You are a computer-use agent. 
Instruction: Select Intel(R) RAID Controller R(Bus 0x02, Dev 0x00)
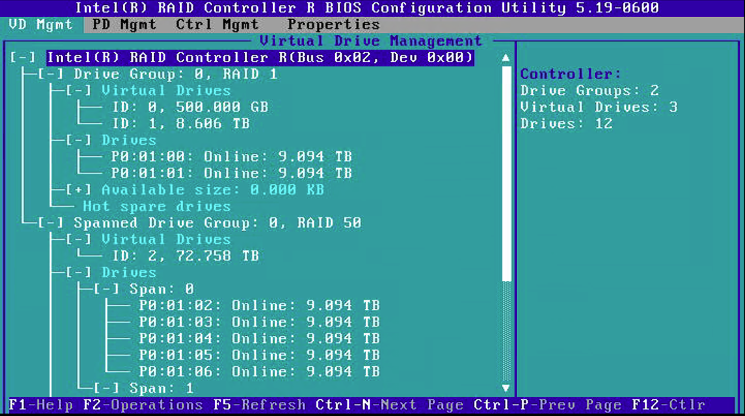pos(260,57)
